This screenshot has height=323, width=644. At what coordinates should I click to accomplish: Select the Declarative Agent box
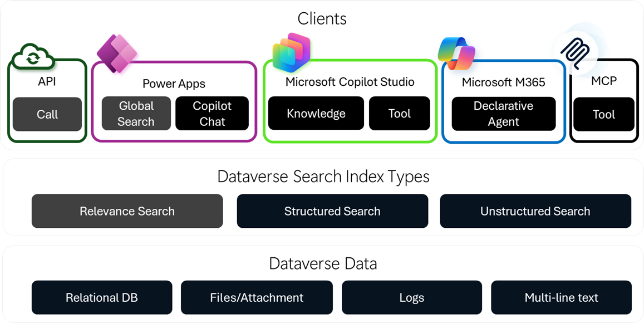tap(503, 114)
